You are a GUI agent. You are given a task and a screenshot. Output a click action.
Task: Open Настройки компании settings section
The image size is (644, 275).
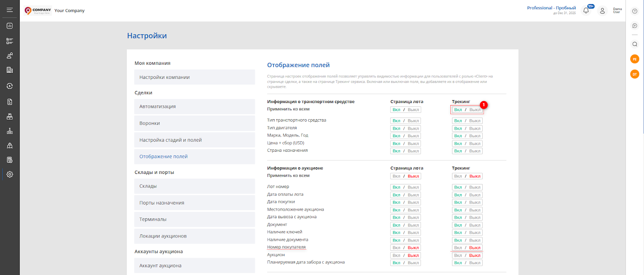pos(194,77)
